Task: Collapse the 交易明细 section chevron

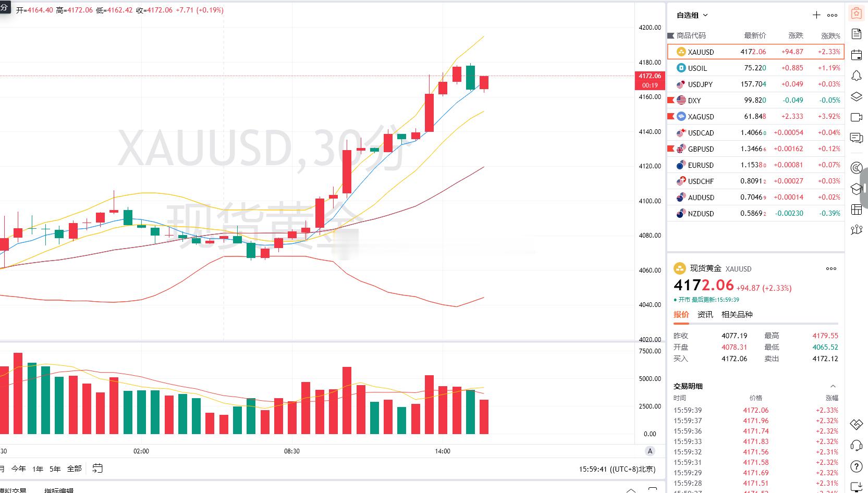Action: [833, 386]
